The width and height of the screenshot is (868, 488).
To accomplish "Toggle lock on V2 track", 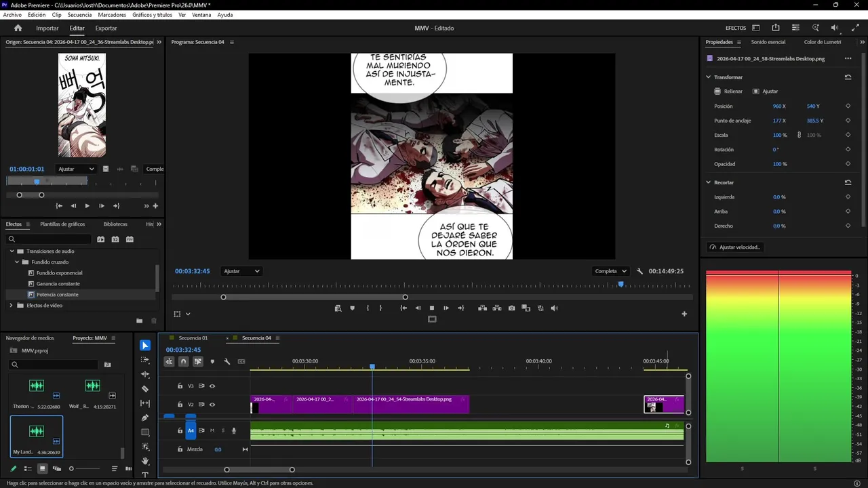I will [180, 405].
